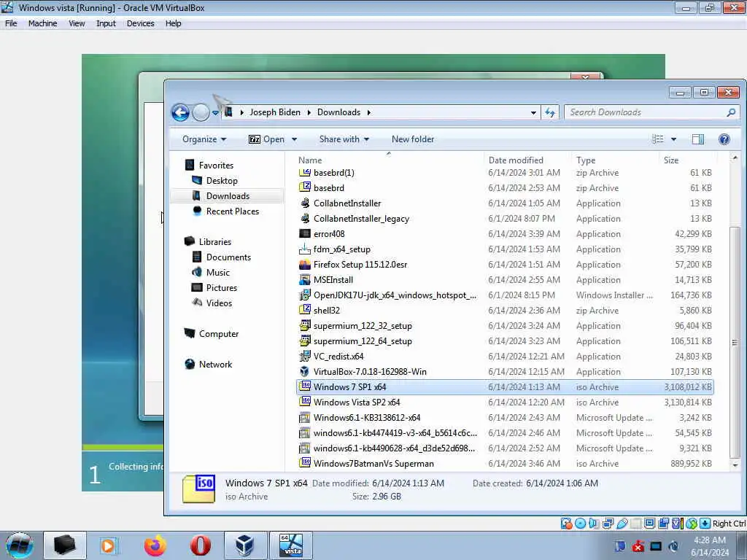Open the VirtualBox Help menu
The image size is (747, 560).
pos(173,23)
